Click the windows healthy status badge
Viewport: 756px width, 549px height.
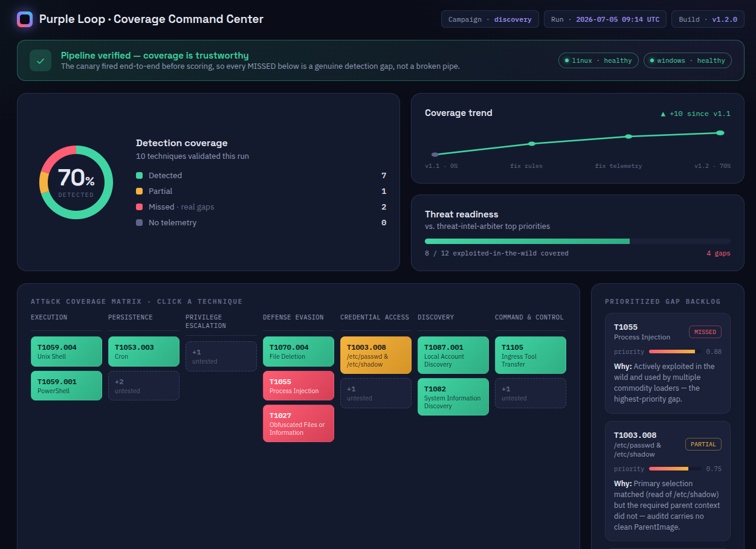click(x=688, y=60)
